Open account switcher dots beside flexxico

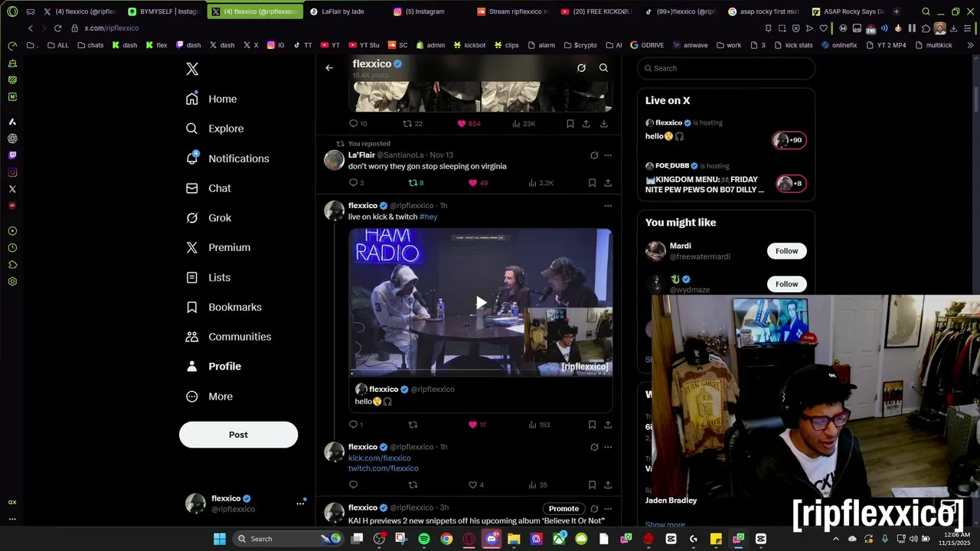[300, 504]
